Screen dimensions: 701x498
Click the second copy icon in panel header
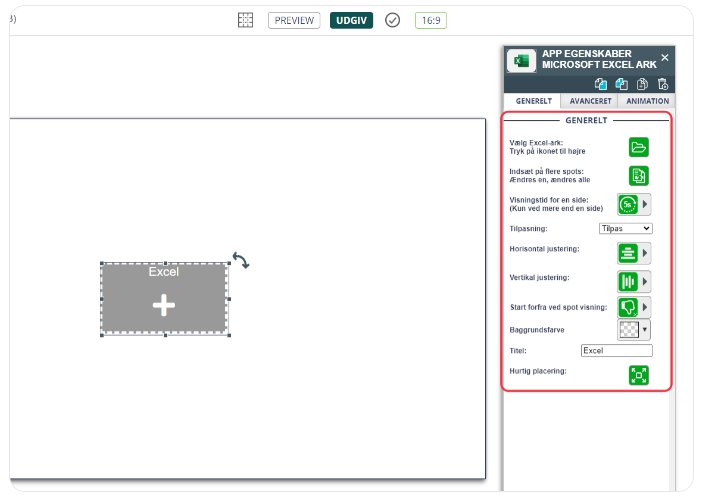(621, 84)
